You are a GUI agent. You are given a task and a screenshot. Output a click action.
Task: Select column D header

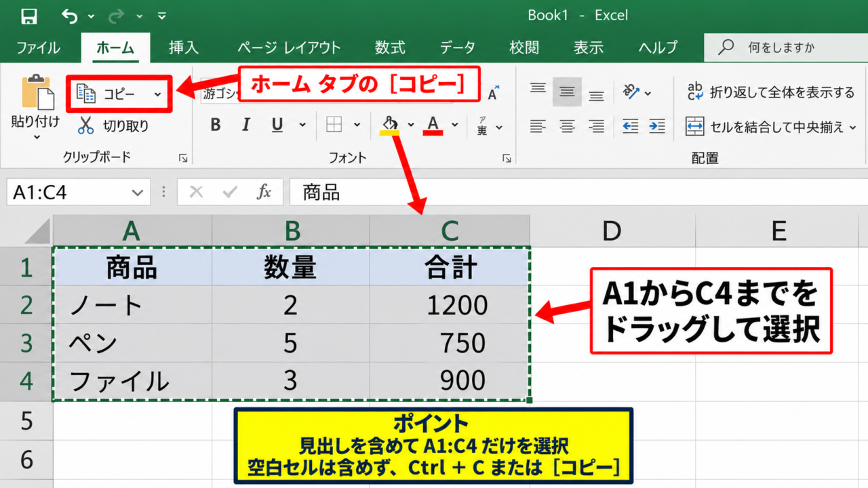(612, 231)
